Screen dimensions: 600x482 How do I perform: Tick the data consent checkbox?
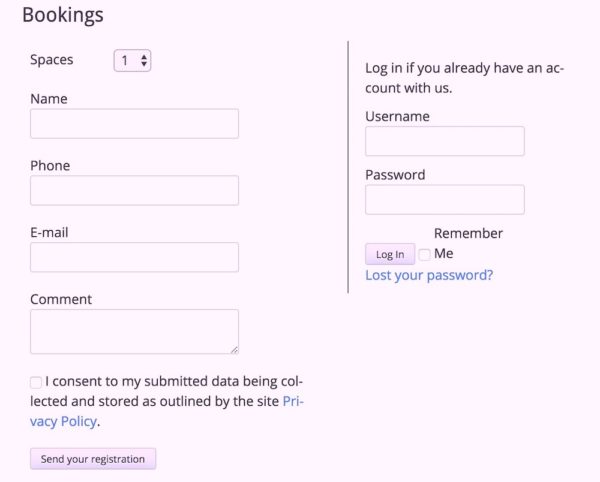[x=37, y=382]
